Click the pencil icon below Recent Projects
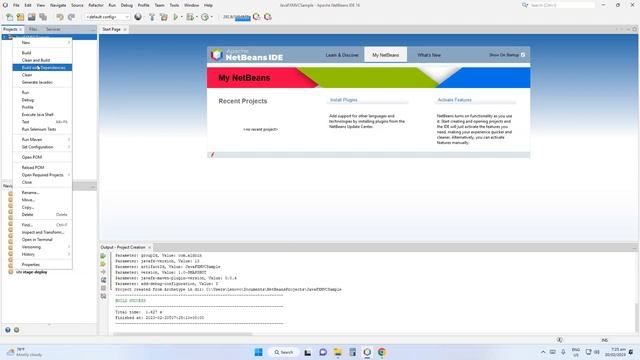This screenshot has height=360, width=640. click(x=212, y=155)
